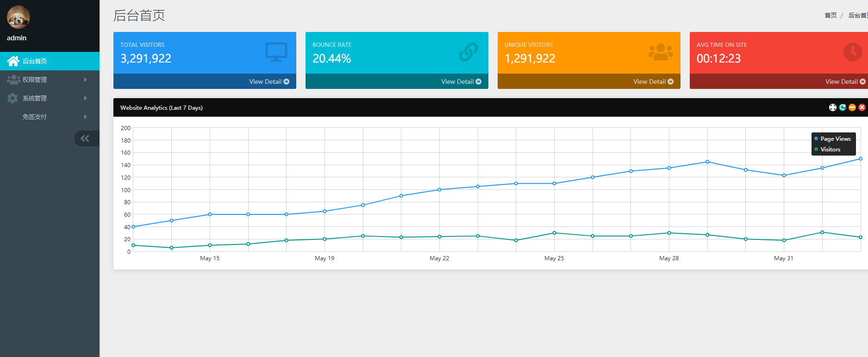Image resolution: width=868 pixels, height=357 pixels.
Task: Go to 首页 in the breadcrumb
Action: click(x=831, y=15)
